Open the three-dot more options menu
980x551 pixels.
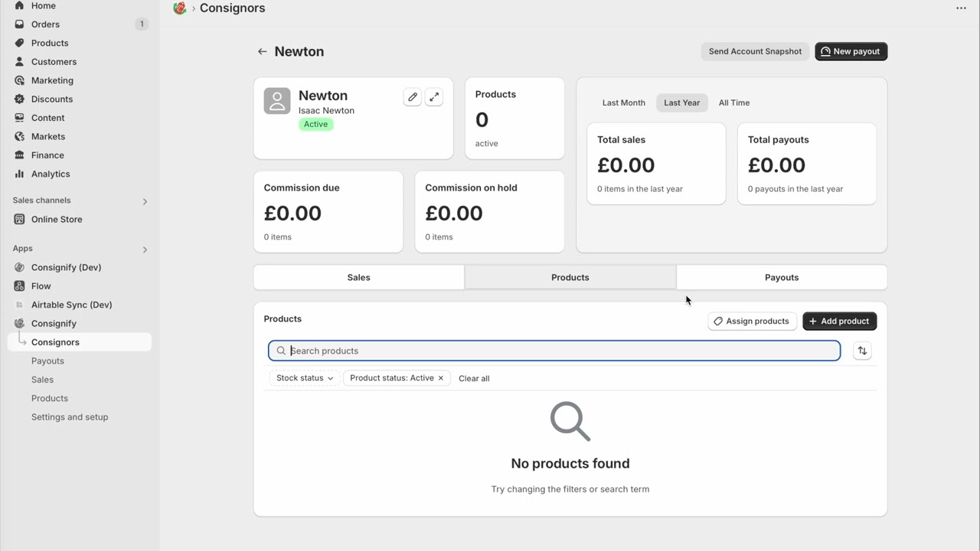tap(961, 8)
